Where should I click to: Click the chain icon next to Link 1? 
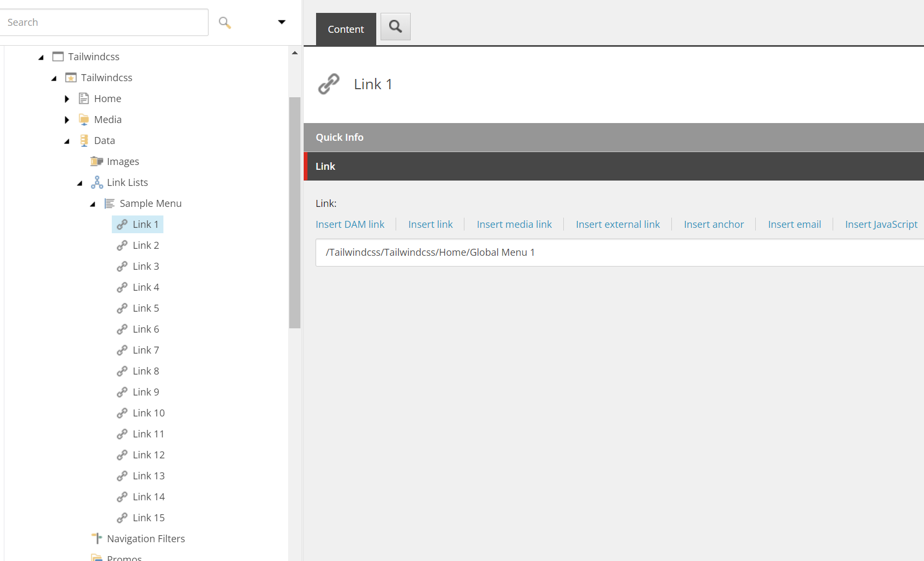coord(122,224)
